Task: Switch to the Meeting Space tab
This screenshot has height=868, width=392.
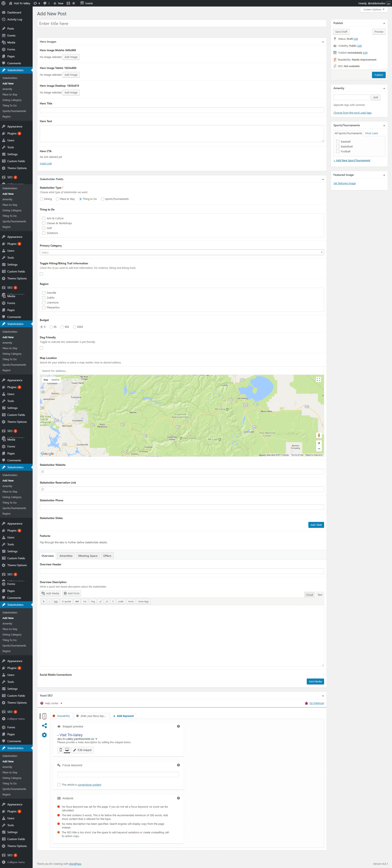Action: tap(88, 556)
